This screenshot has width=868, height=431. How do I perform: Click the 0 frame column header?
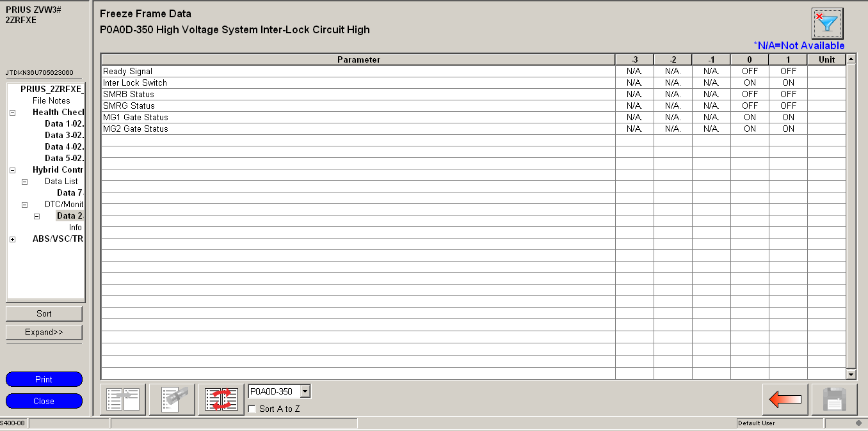pyautogui.click(x=750, y=59)
